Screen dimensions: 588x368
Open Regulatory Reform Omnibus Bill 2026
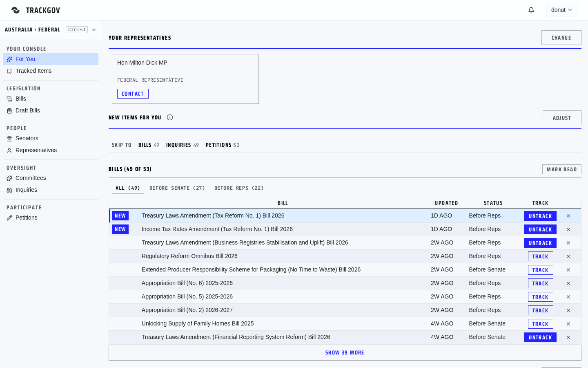coord(189,256)
